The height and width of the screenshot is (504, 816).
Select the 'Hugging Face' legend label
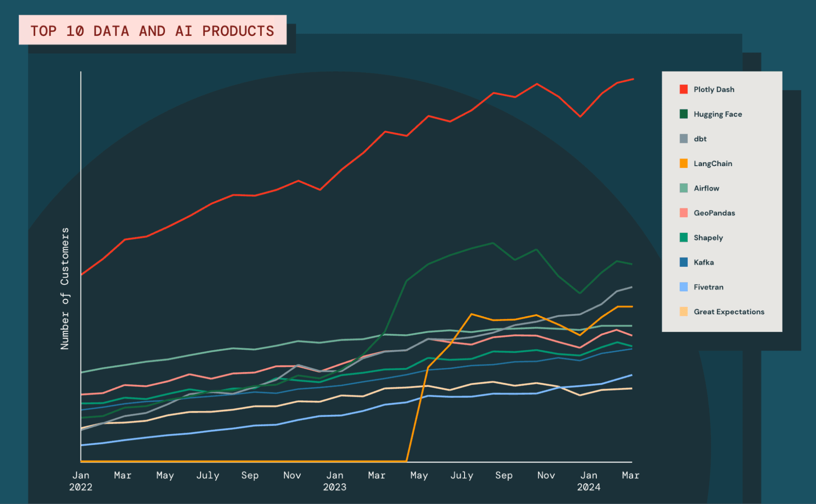718,114
